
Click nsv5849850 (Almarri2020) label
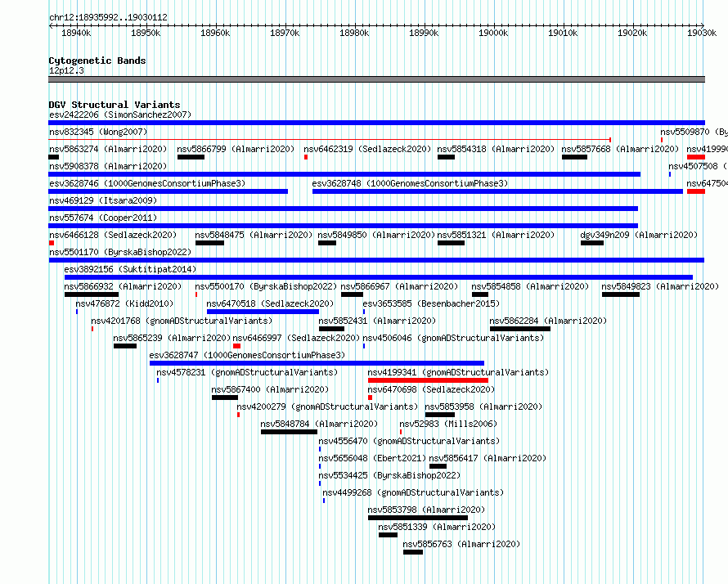(x=376, y=235)
